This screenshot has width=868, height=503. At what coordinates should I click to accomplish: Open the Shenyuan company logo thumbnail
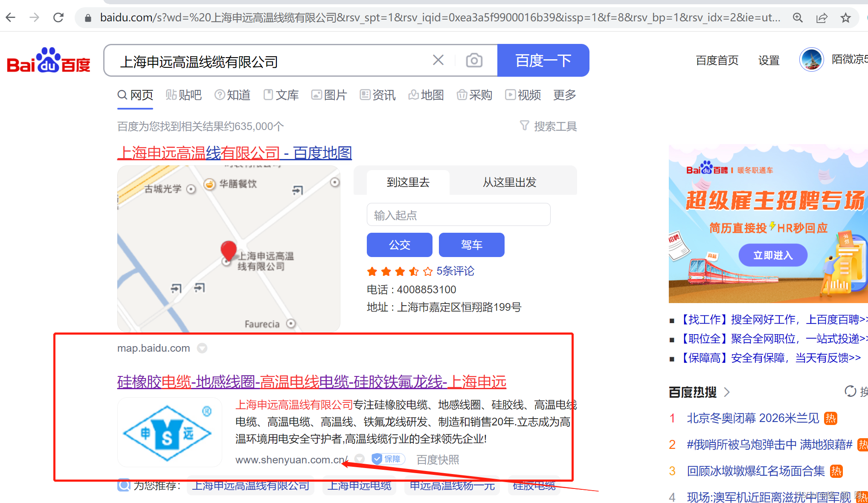point(169,432)
